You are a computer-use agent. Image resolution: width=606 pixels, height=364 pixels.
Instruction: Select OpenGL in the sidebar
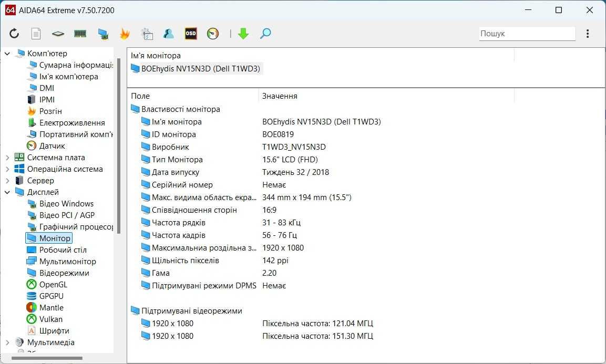click(47, 285)
